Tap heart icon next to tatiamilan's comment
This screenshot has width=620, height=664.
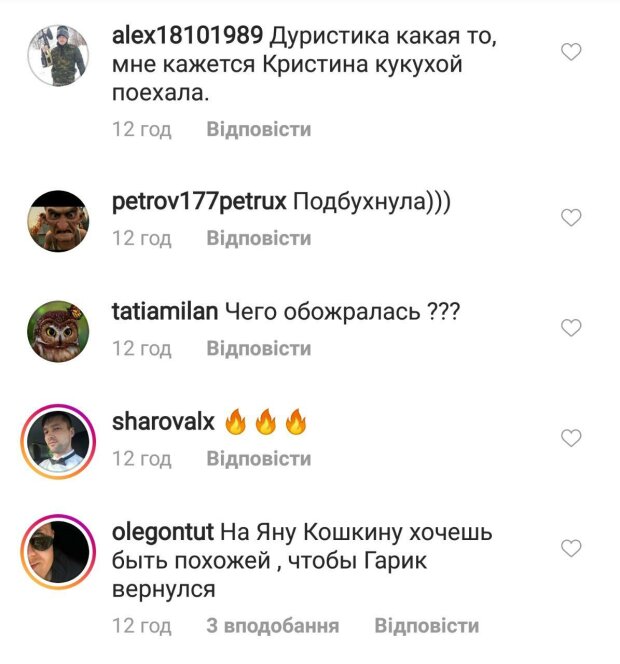[571, 328]
